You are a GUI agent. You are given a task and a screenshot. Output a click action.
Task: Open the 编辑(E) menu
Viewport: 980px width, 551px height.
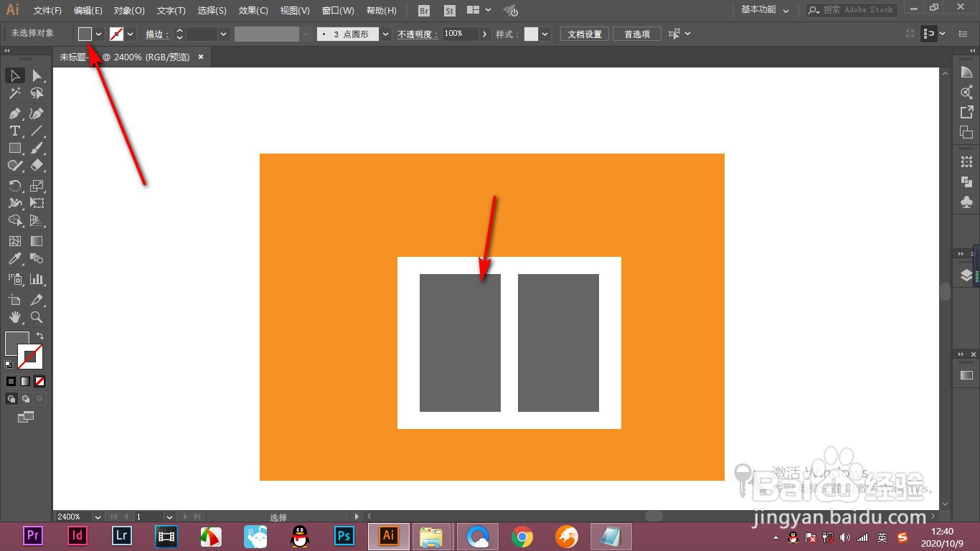coord(88,11)
